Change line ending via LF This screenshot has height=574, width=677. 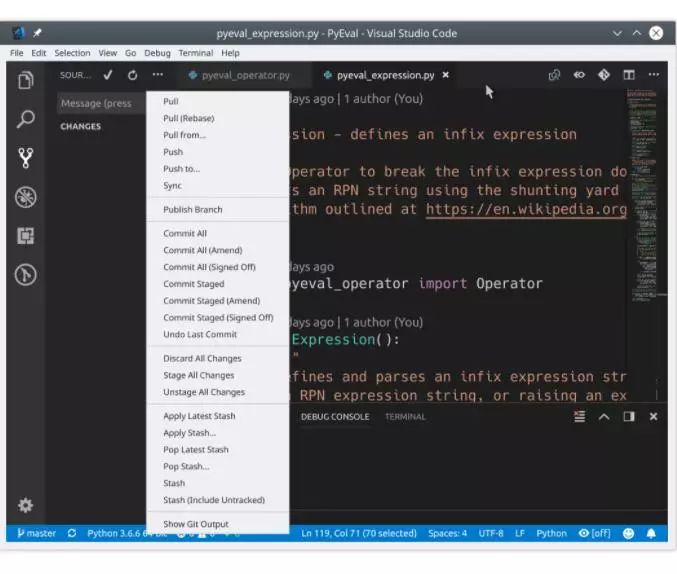(x=520, y=533)
